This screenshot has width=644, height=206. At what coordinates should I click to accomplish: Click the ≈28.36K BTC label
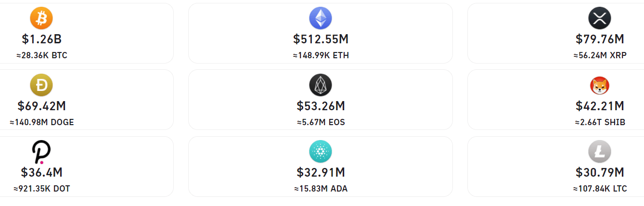(41, 55)
